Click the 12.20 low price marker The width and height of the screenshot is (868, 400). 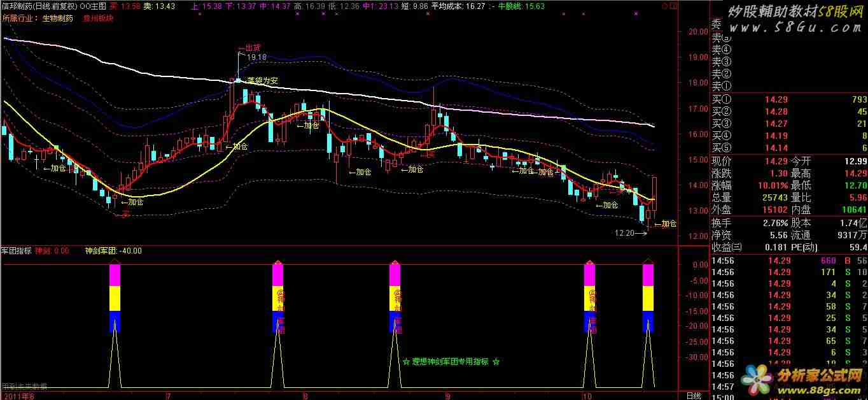coord(626,233)
